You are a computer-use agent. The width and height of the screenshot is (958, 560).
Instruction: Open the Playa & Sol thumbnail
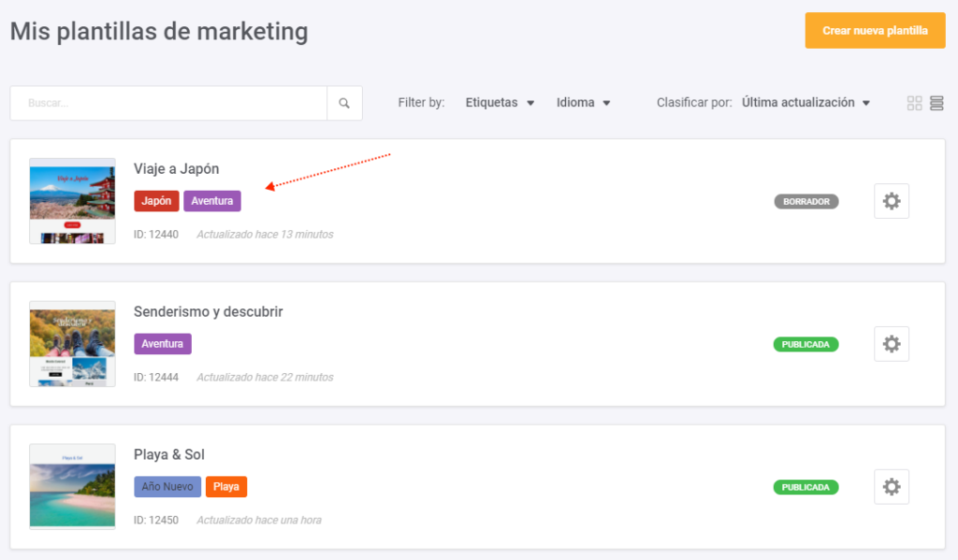click(x=72, y=487)
